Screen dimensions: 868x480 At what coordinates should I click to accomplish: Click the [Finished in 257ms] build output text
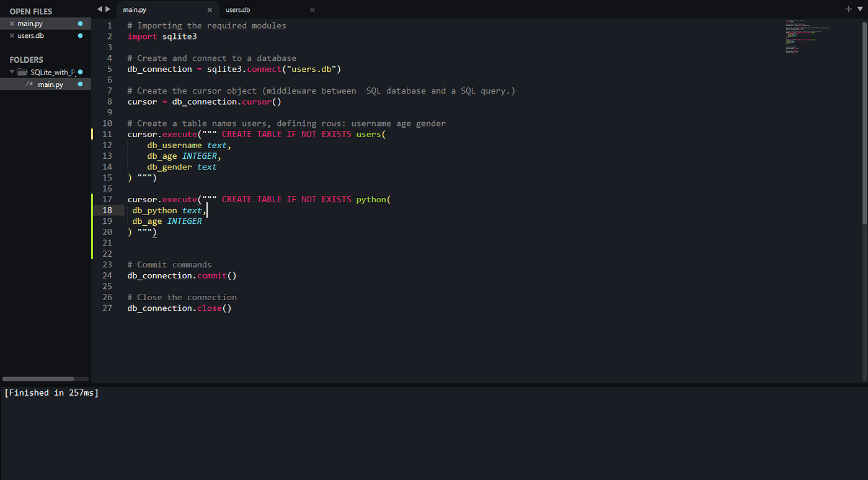[51, 392]
